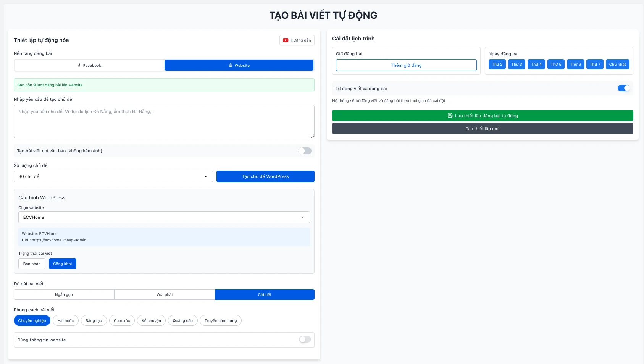The image size is (644, 364).
Task: Click the save icon on Lưu thiết lập button
Action: (x=450, y=116)
